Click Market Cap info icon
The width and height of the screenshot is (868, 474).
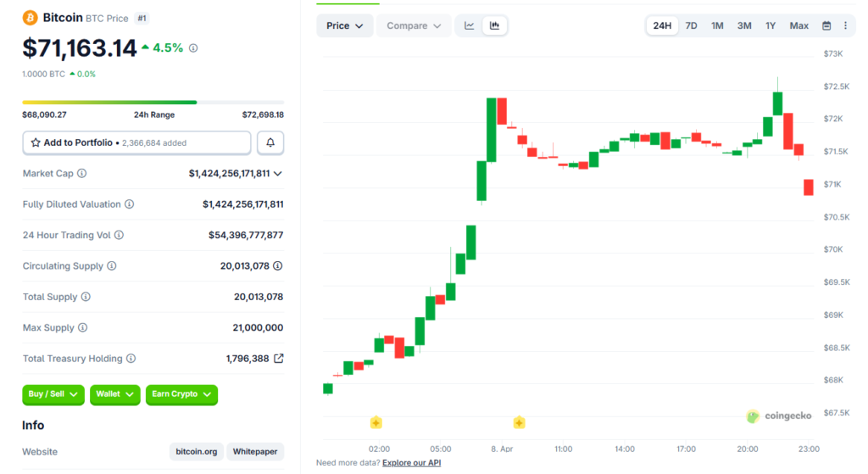pyautogui.click(x=82, y=174)
